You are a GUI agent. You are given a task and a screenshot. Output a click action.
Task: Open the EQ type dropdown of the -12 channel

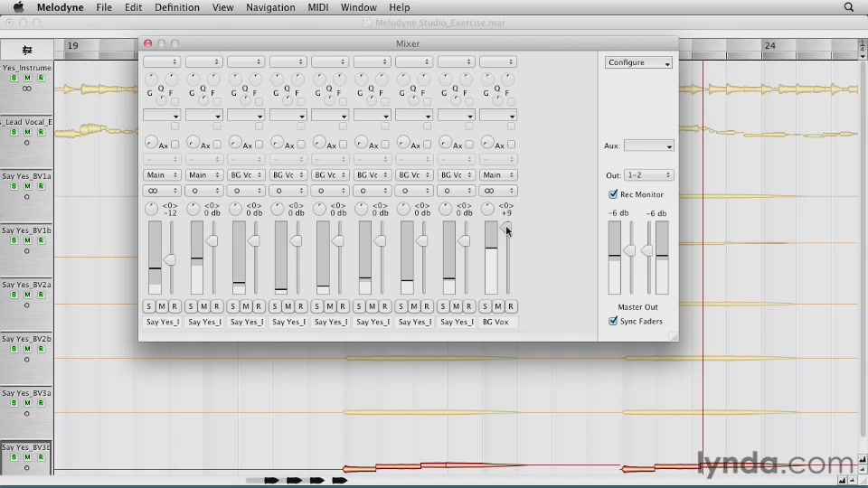click(x=162, y=116)
